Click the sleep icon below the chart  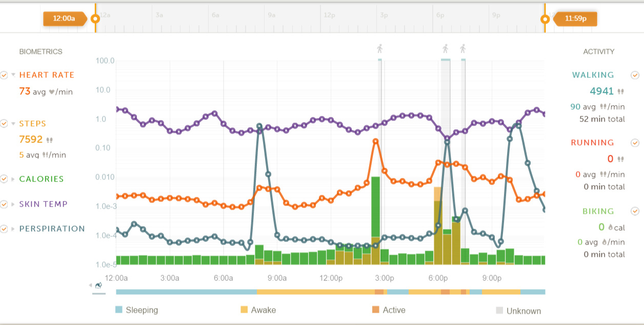tap(98, 286)
